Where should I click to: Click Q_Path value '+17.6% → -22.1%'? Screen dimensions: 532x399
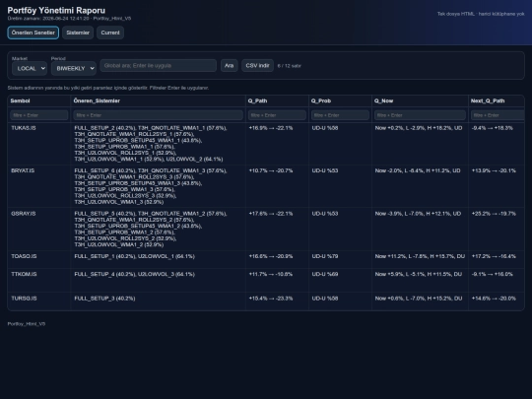(271, 214)
